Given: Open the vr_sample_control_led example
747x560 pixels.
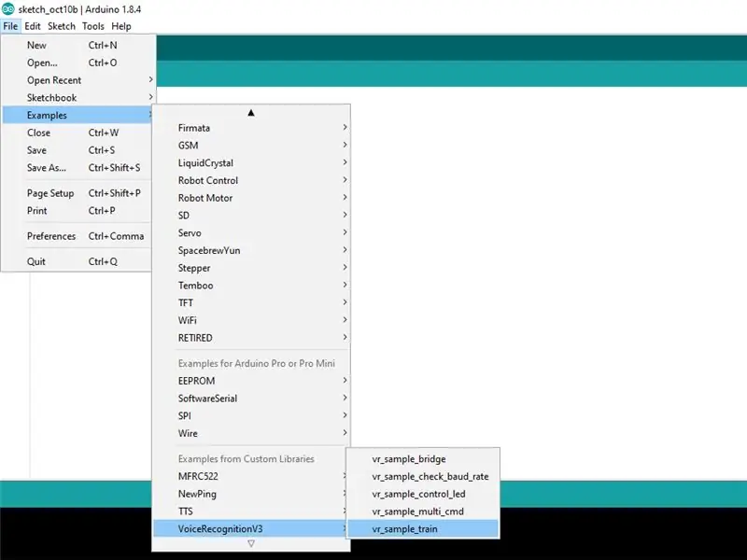Looking at the screenshot, I should (423, 495).
